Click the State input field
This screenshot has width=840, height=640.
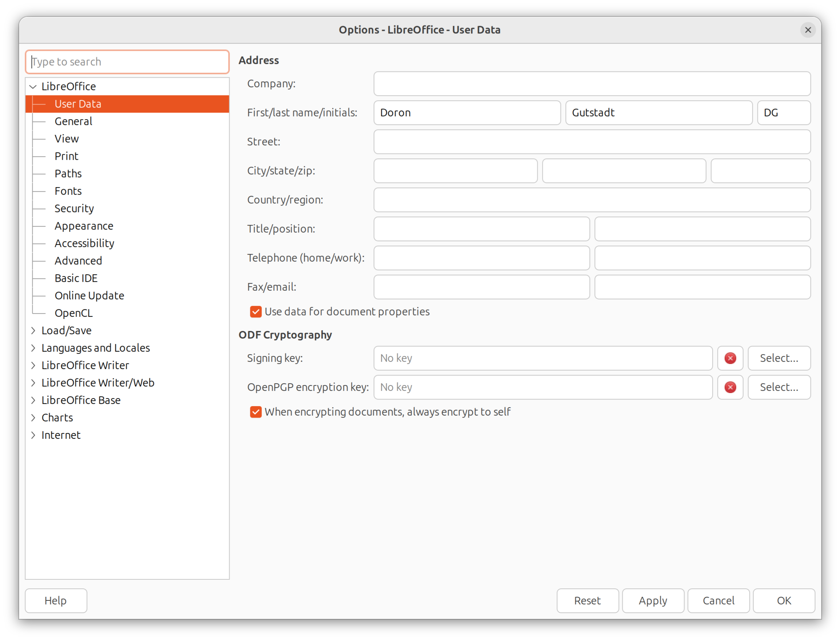tap(624, 171)
